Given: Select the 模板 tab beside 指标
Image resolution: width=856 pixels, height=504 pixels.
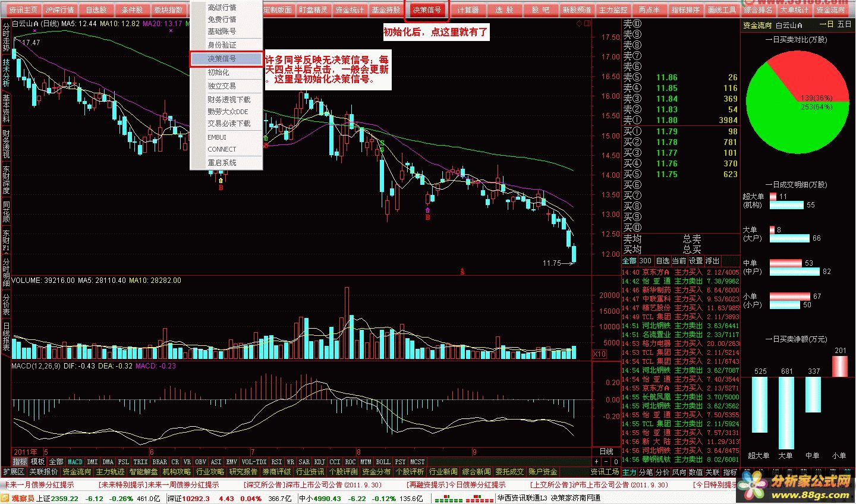Looking at the screenshot, I should coord(38,462).
